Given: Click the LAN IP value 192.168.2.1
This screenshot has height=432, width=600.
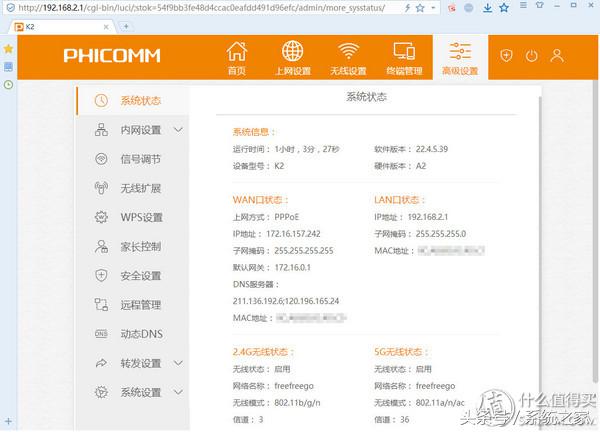Looking at the screenshot, I should tap(428, 217).
